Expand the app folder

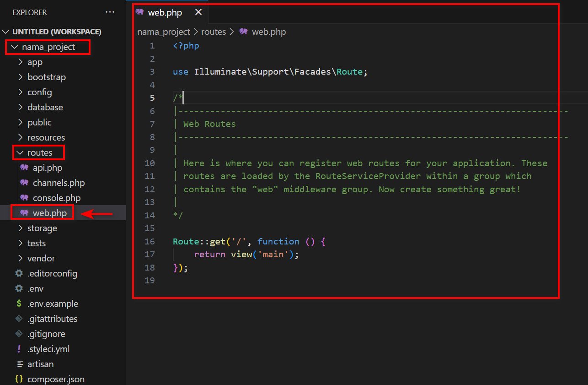[x=20, y=62]
